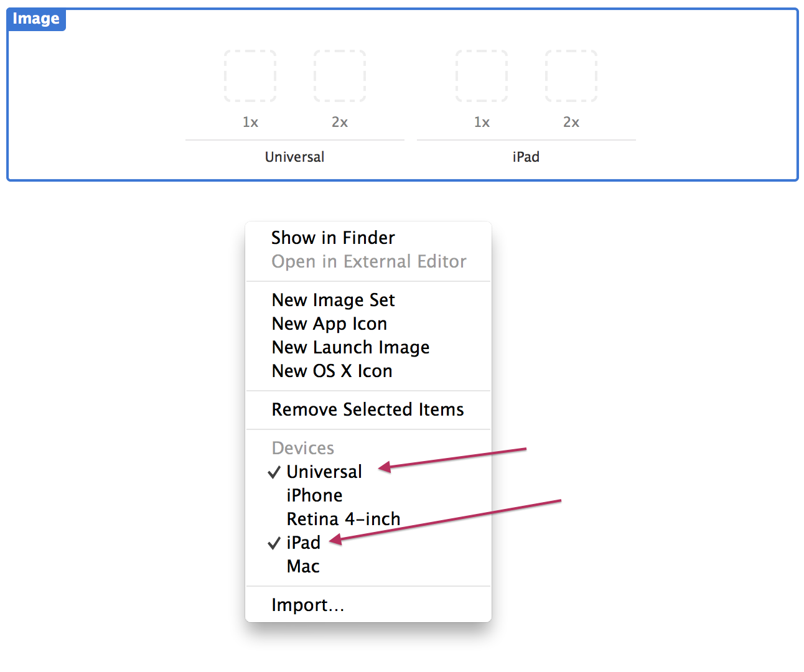The image size is (804, 672).
Task: Select New OS X Icon option
Action: point(332,371)
